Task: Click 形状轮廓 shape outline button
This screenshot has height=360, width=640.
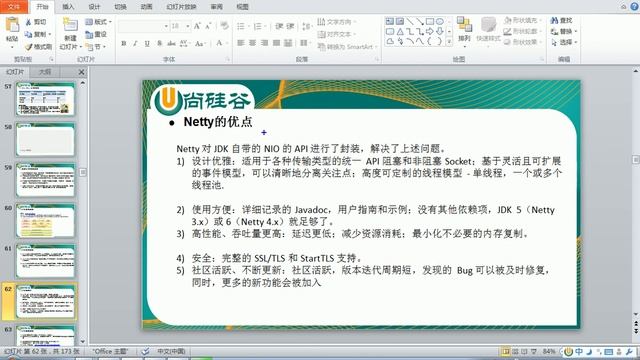Action: coord(522,31)
